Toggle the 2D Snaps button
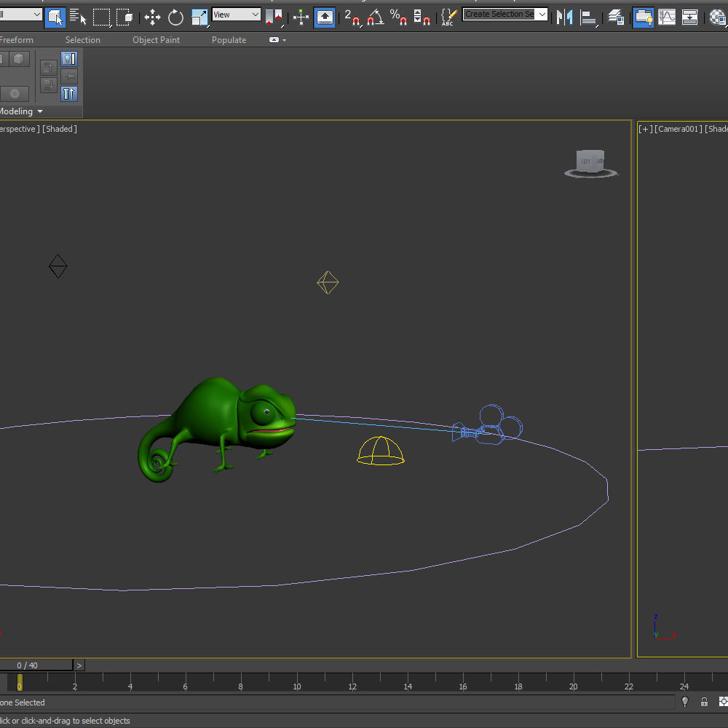Image resolution: width=728 pixels, height=728 pixels. coord(352,17)
